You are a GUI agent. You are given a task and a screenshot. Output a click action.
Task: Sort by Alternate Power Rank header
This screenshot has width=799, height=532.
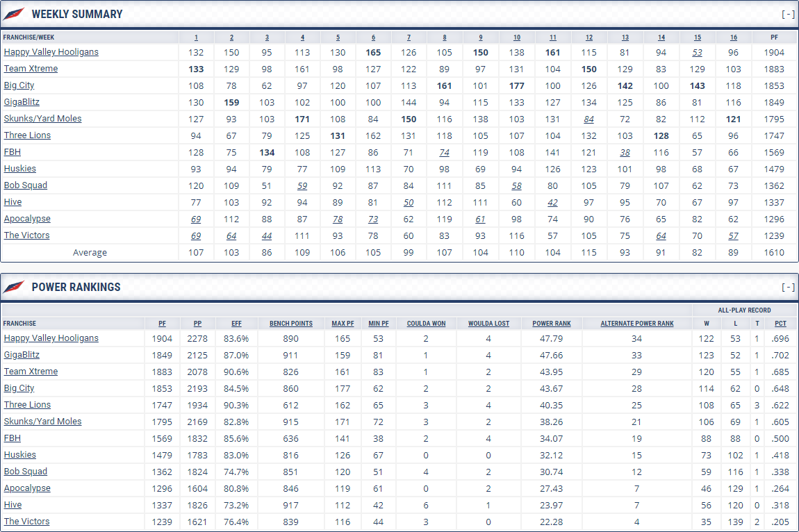click(636, 324)
